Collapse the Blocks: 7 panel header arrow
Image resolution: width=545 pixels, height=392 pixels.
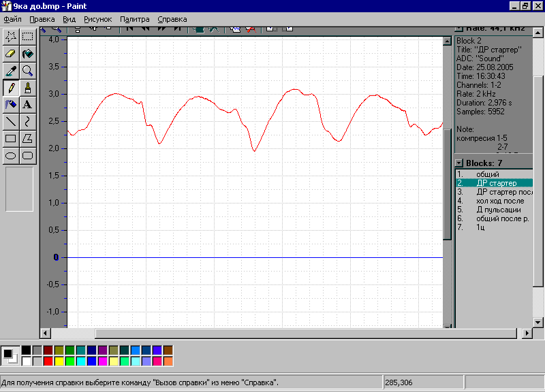pos(459,163)
